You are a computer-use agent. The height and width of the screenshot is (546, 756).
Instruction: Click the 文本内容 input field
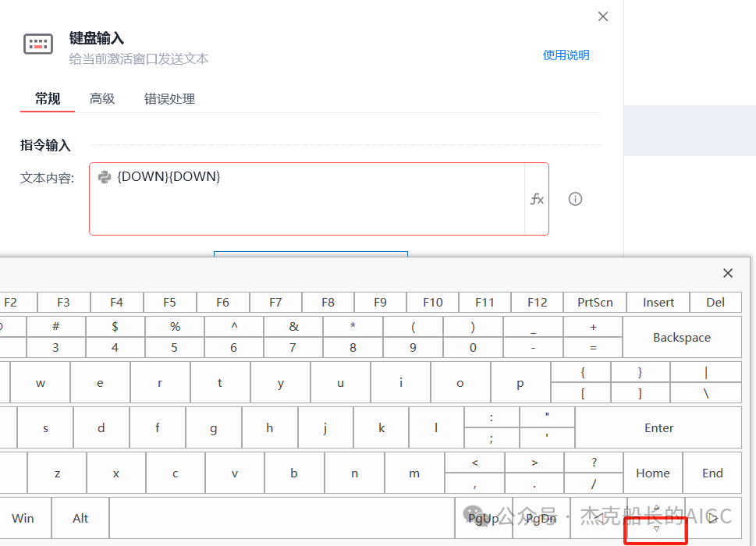pyautogui.click(x=307, y=199)
